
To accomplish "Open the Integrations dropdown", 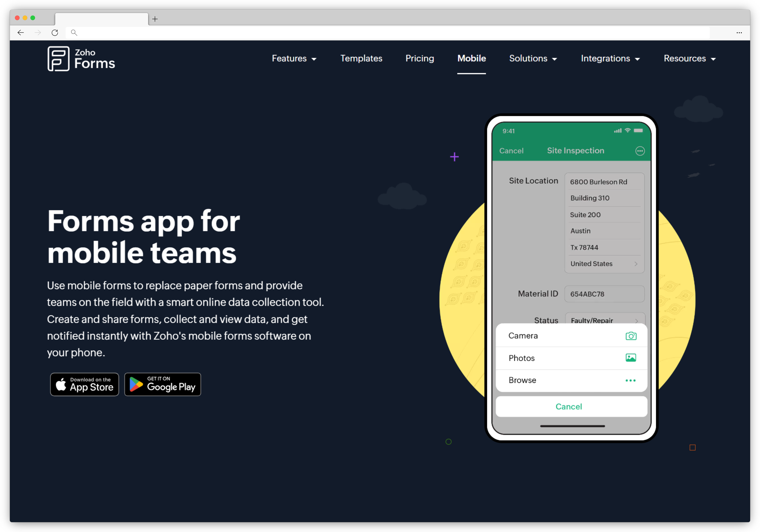I will coord(610,58).
